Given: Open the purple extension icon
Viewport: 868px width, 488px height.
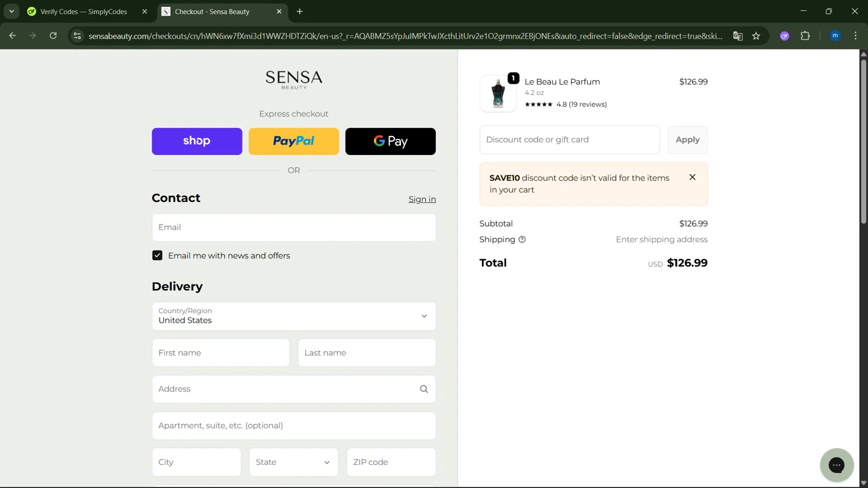Looking at the screenshot, I should pyautogui.click(x=785, y=36).
